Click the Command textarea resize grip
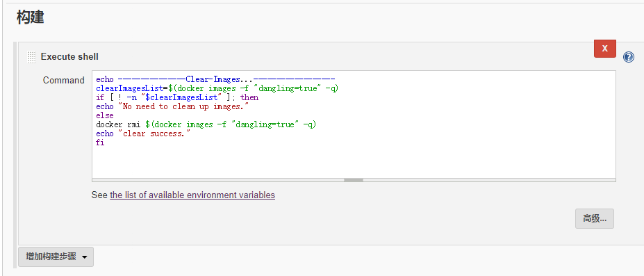This screenshot has width=644, height=276. 354,180
